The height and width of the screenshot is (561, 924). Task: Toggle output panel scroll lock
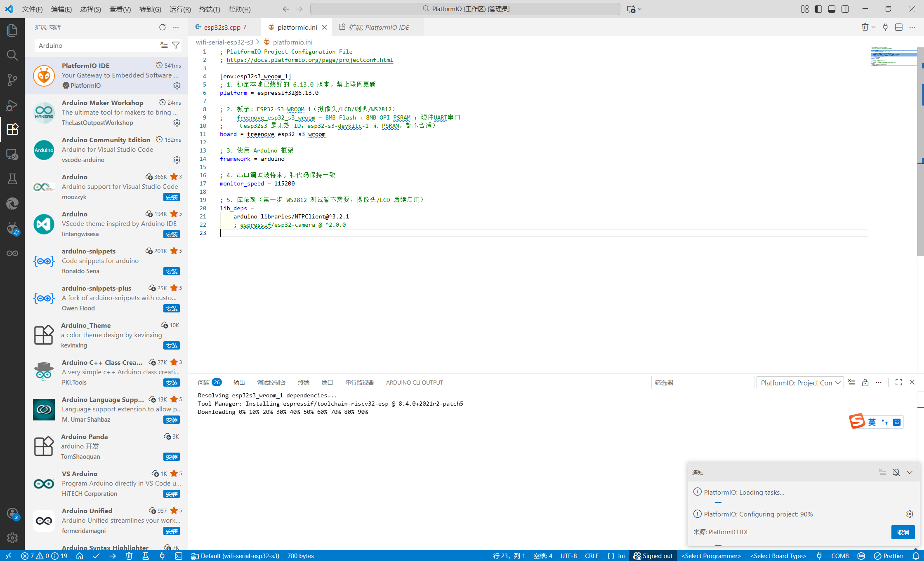tap(865, 383)
